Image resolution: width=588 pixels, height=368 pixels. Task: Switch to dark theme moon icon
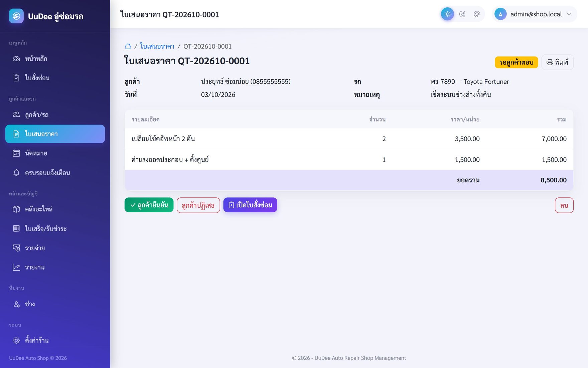(462, 14)
